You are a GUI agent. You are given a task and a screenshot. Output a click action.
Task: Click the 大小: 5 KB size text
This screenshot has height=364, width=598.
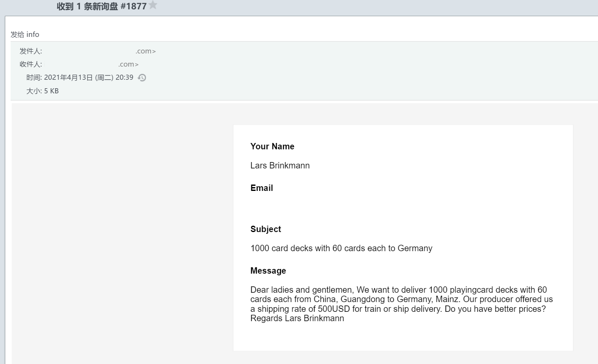click(x=42, y=91)
